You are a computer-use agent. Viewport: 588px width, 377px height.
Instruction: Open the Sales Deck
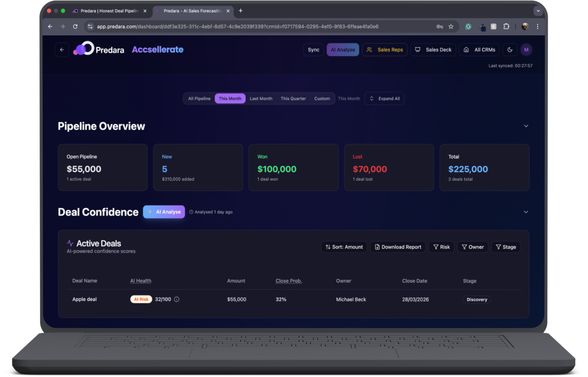pyautogui.click(x=433, y=49)
